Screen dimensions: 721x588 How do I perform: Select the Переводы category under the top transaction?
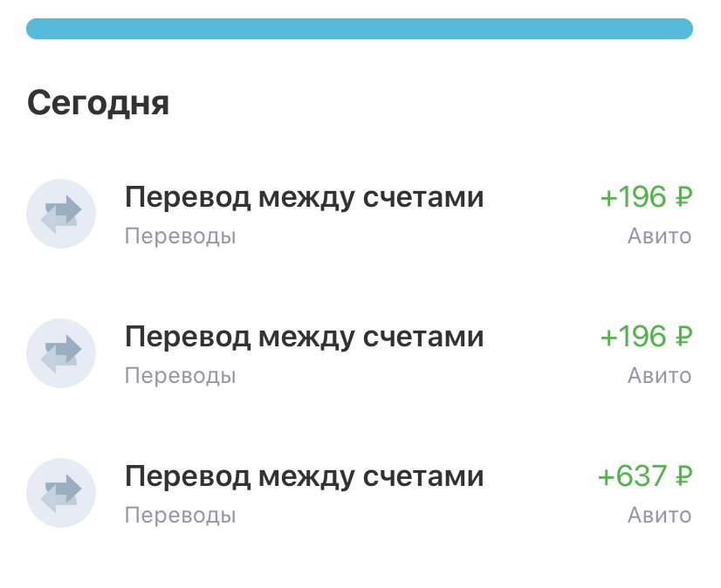(181, 236)
